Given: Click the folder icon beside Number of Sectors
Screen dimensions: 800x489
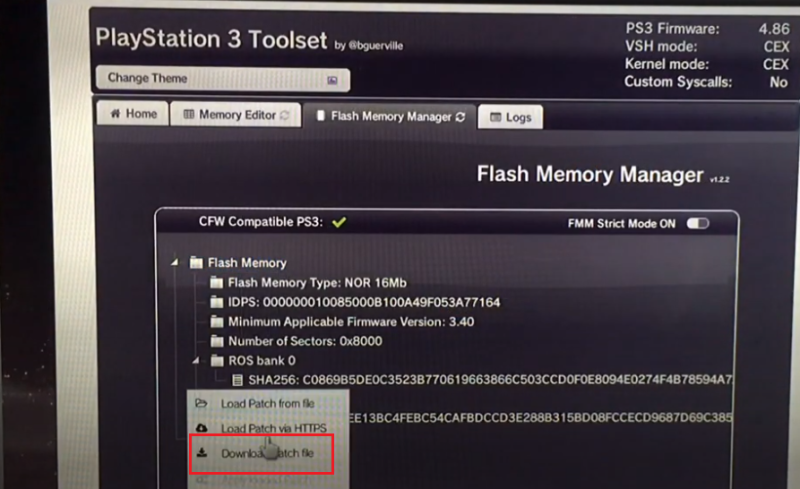Looking at the screenshot, I should [x=216, y=341].
